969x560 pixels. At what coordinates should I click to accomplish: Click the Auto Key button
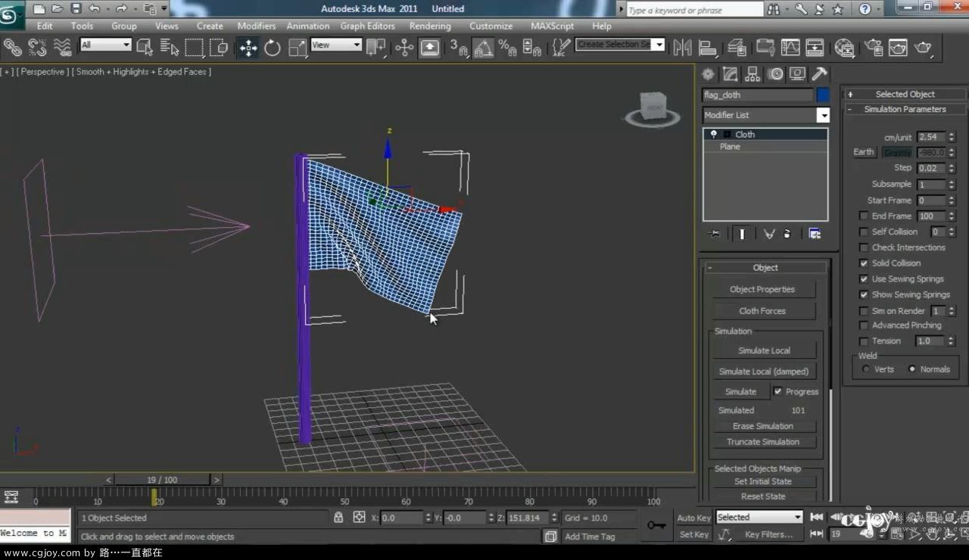pos(694,518)
